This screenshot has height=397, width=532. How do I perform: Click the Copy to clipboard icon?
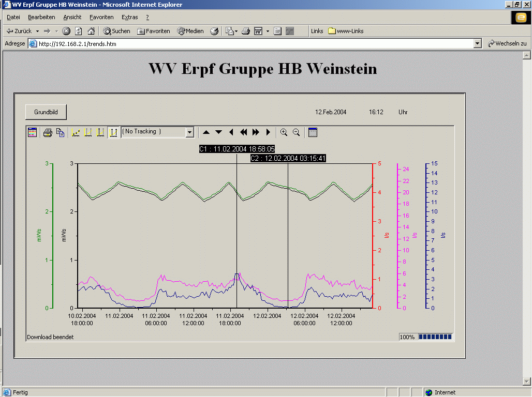tap(60, 132)
